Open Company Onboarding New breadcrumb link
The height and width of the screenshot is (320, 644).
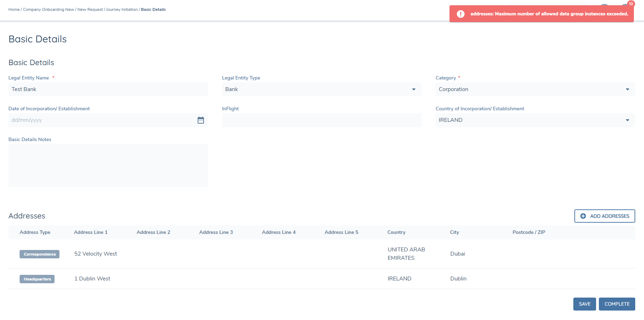(x=48, y=9)
